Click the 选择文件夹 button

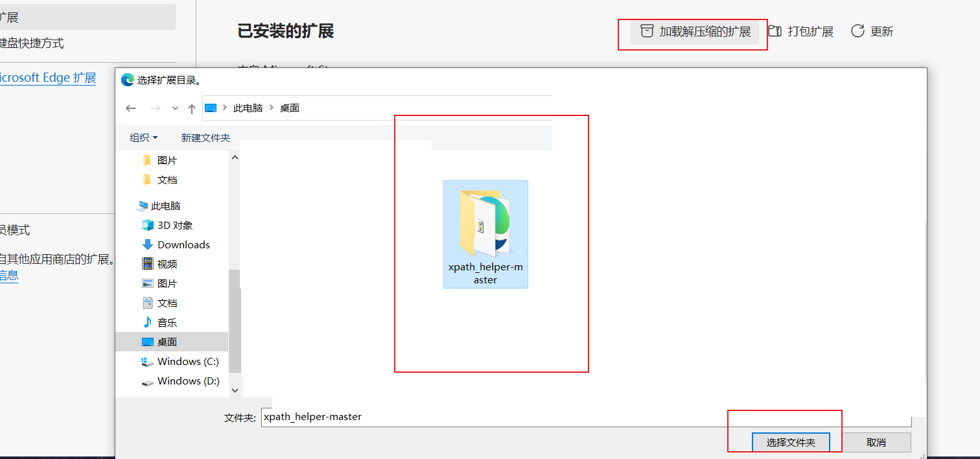click(790, 441)
